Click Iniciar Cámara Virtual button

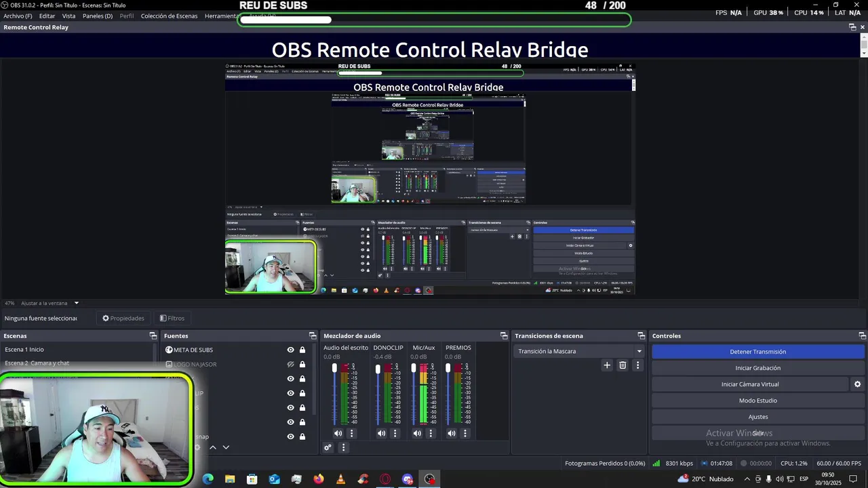750,384
